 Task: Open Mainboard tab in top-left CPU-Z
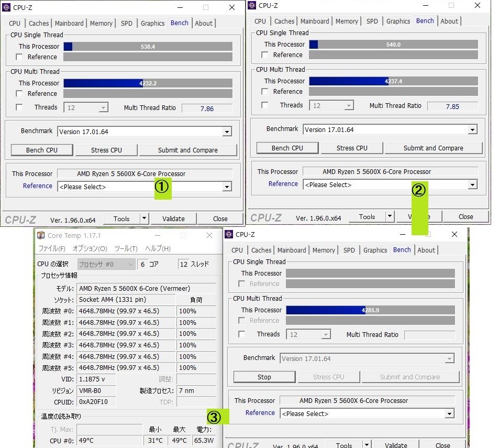tap(69, 23)
